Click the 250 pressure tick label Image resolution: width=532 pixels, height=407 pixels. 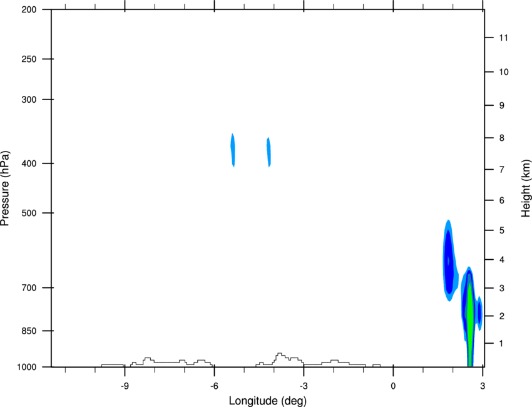(x=29, y=59)
